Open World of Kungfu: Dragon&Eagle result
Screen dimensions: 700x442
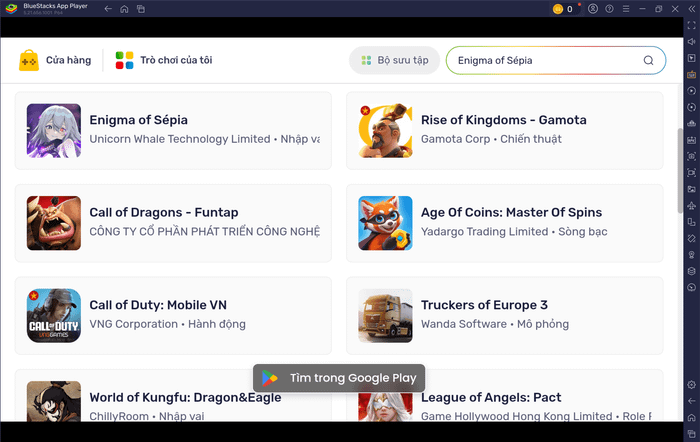pos(173,396)
